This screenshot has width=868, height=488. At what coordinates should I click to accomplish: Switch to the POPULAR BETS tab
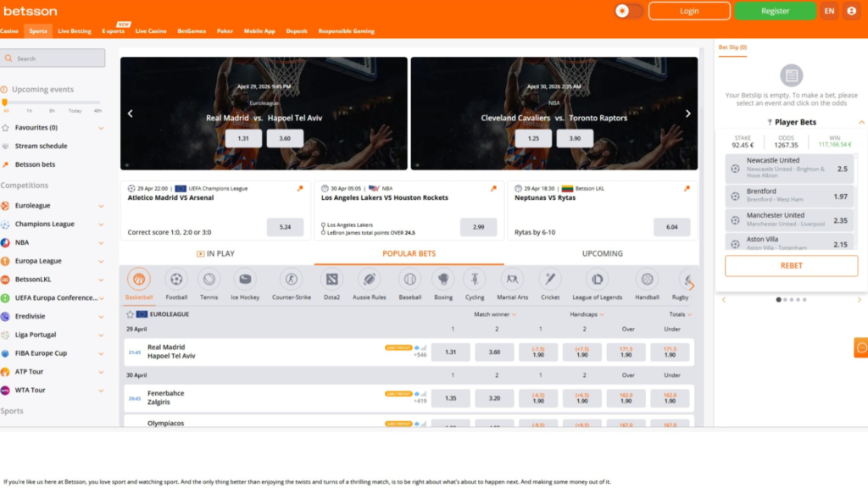409,253
